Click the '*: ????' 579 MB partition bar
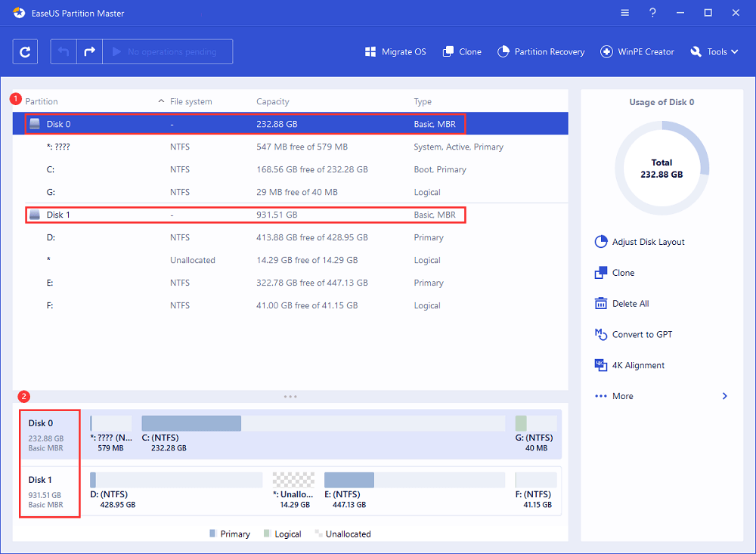 point(111,423)
